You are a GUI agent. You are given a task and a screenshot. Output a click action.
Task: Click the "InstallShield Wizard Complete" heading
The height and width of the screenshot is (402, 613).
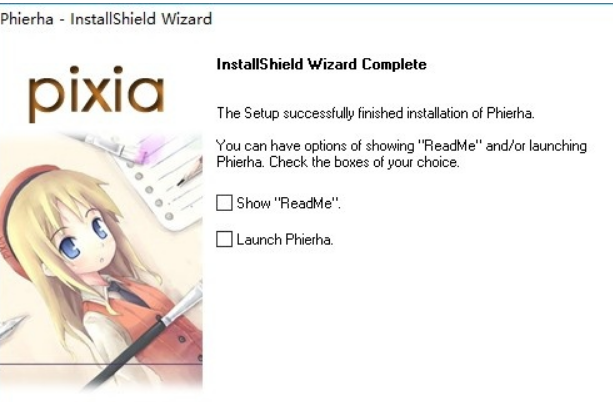[x=321, y=64]
